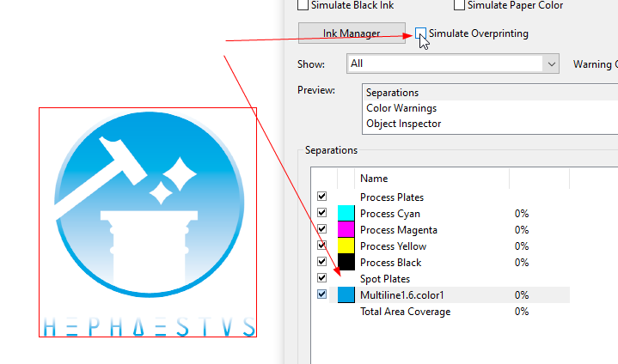This screenshot has height=364, width=618.
Task: Select the Process Yellow row label
Action: pos(393,246)
